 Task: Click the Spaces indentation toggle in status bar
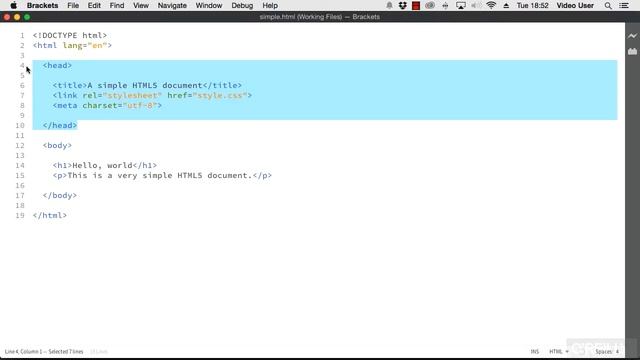(603, 351)
